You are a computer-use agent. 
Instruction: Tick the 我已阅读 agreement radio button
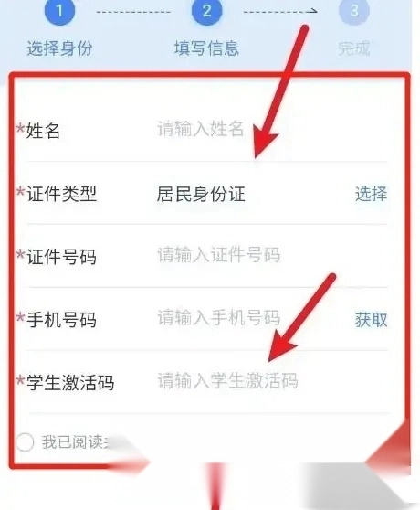point(25,442)
